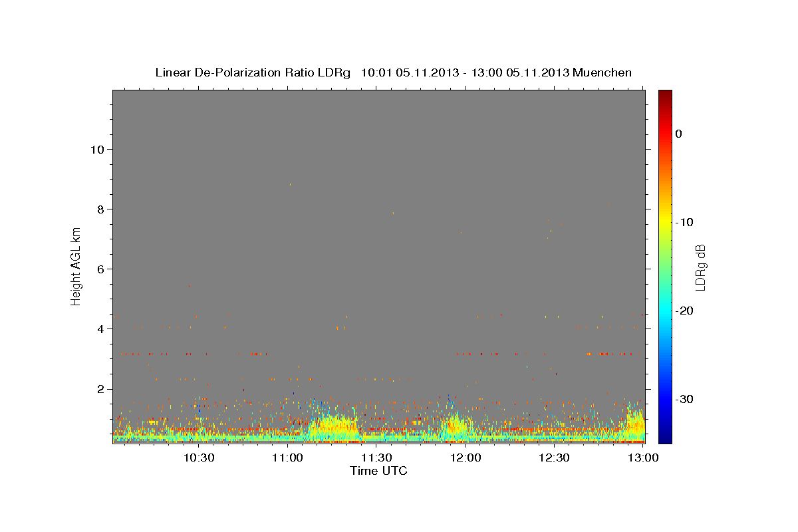Image resolution: width=798 pixels, height=532 pixels.
Task: Click the '11:30' time tick label
Action: coord(376,458)
